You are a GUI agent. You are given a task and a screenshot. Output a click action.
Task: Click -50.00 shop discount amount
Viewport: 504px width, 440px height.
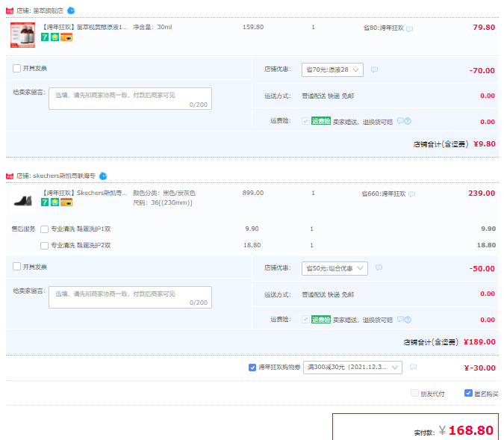pos(482,269)
